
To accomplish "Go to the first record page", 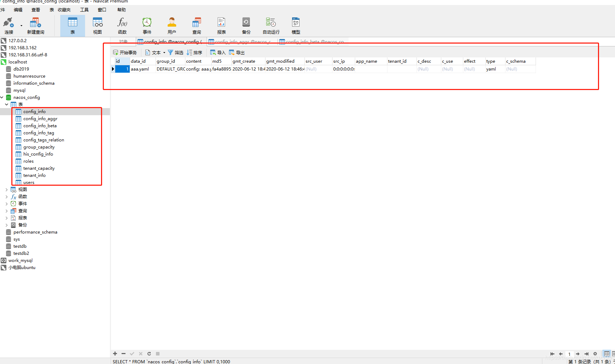I will click(x=552, y=354).
